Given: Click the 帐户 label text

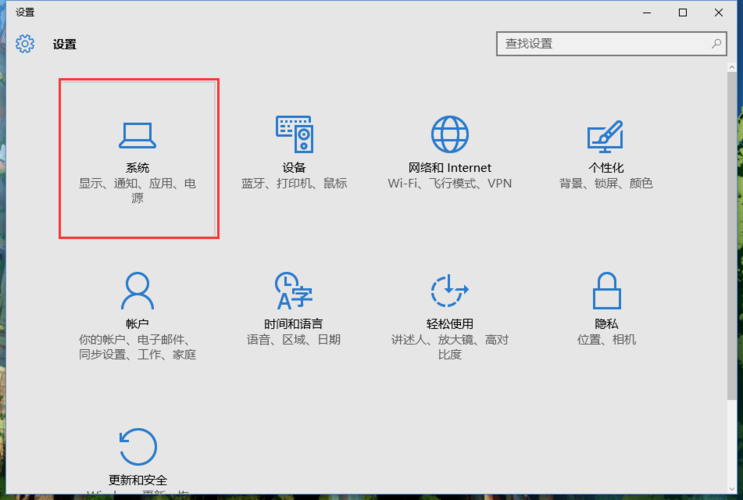Looking at the screenshot, I should point(137,324).
